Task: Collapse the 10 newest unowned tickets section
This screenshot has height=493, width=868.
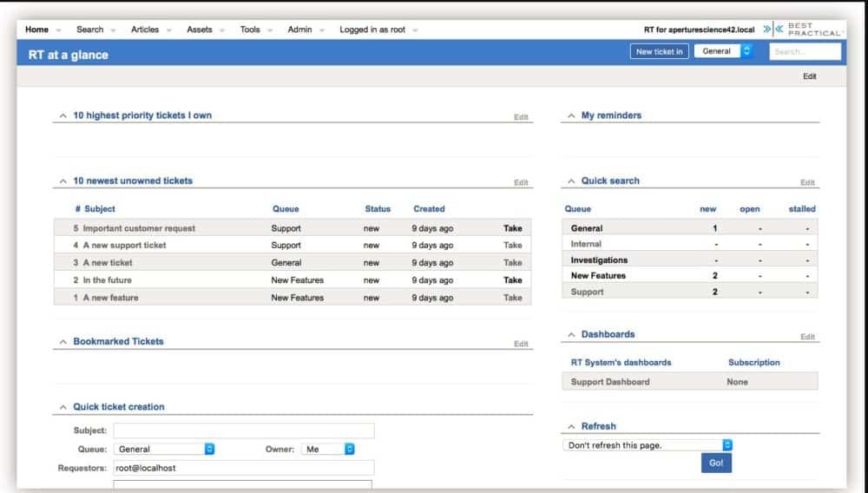Action: click(x=62, y=181)
